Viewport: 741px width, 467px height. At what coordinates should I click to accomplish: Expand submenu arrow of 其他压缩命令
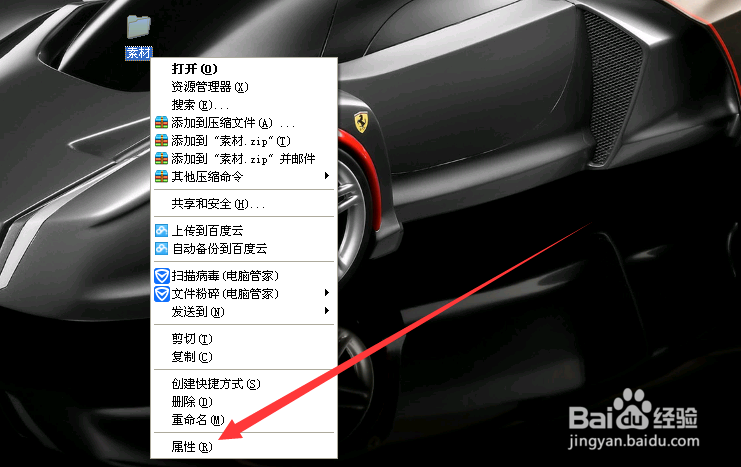pyautogui.click(x=327, y=176)
